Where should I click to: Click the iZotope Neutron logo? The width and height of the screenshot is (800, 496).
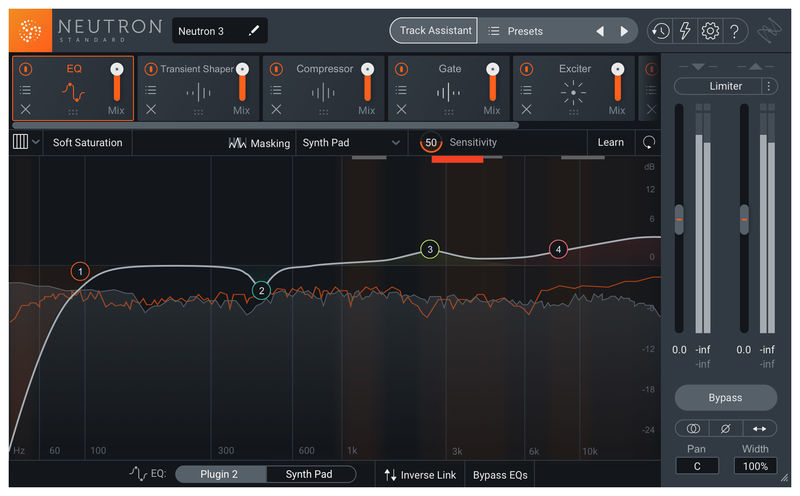point(30,31)
